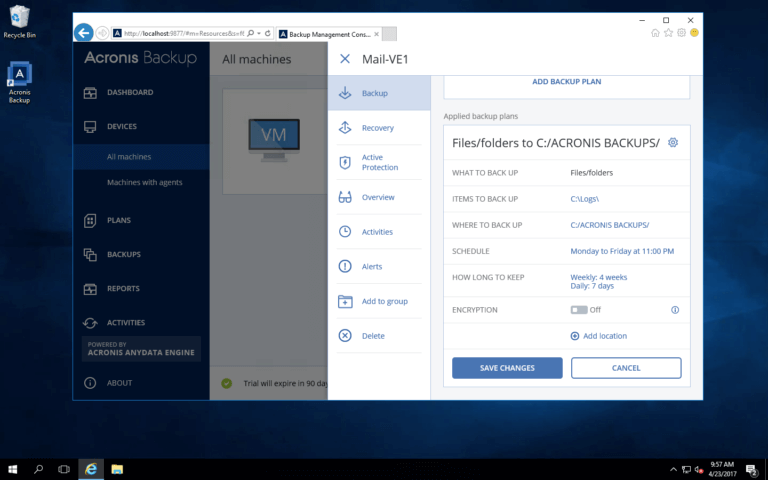This screenshot has width=768, height=480.
Task: Click the Alerts exclamation icon
Action: click(345, 266)
